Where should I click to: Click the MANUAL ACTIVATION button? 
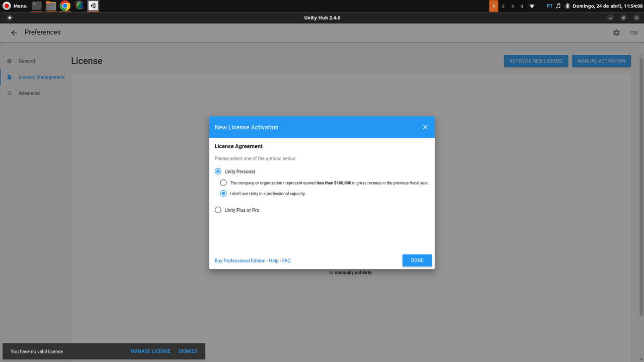[x=601, y=61]
